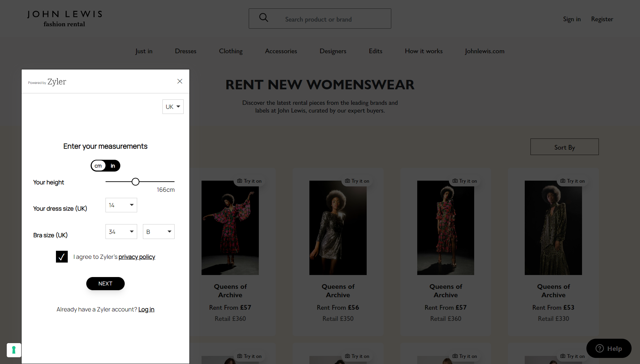This screenshot has width=640, height=364.
Task: Open the Accessories menu
Action: click(281, 51)
